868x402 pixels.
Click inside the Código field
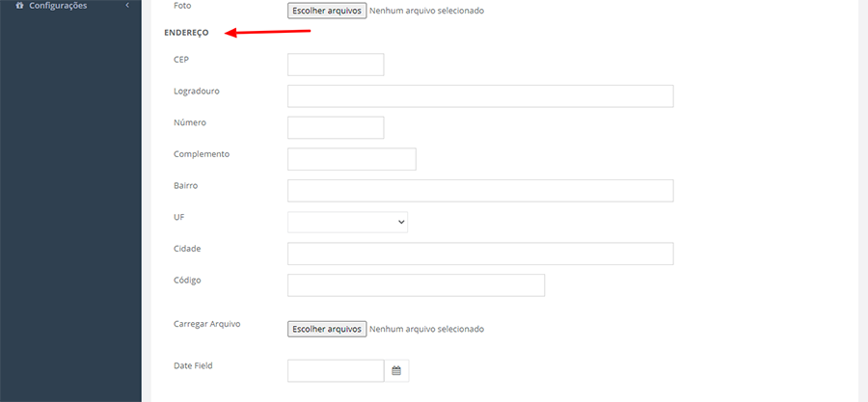(416, 285)
